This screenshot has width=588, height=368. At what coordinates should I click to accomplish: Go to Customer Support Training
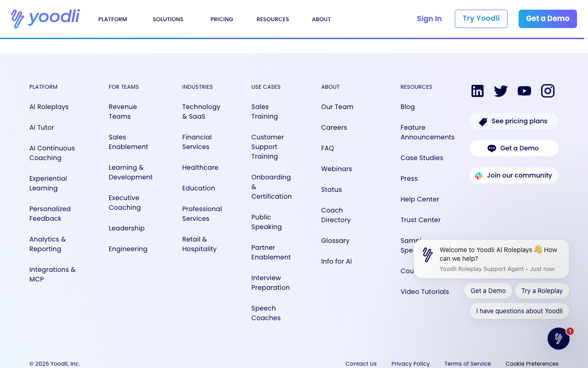[x=268, y=147]
